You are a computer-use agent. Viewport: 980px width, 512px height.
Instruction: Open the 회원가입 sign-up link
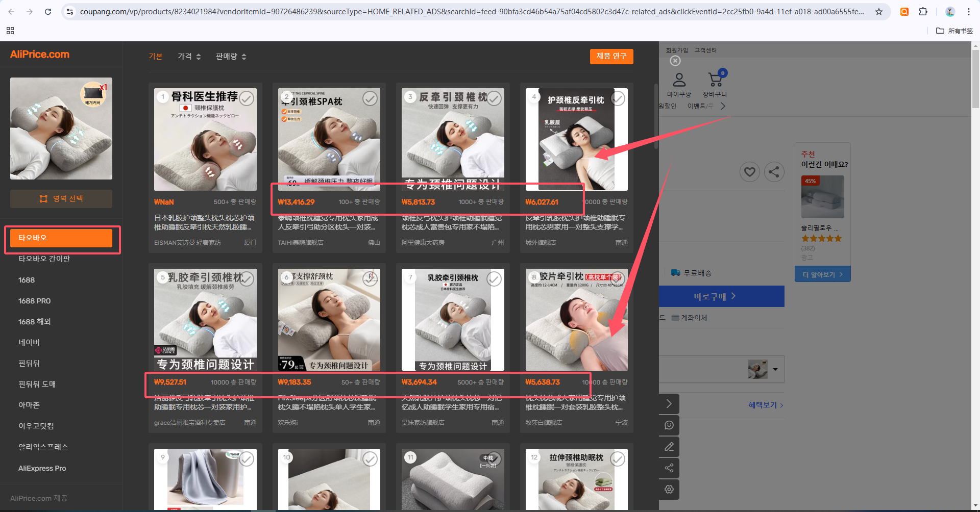pos(677,50)
